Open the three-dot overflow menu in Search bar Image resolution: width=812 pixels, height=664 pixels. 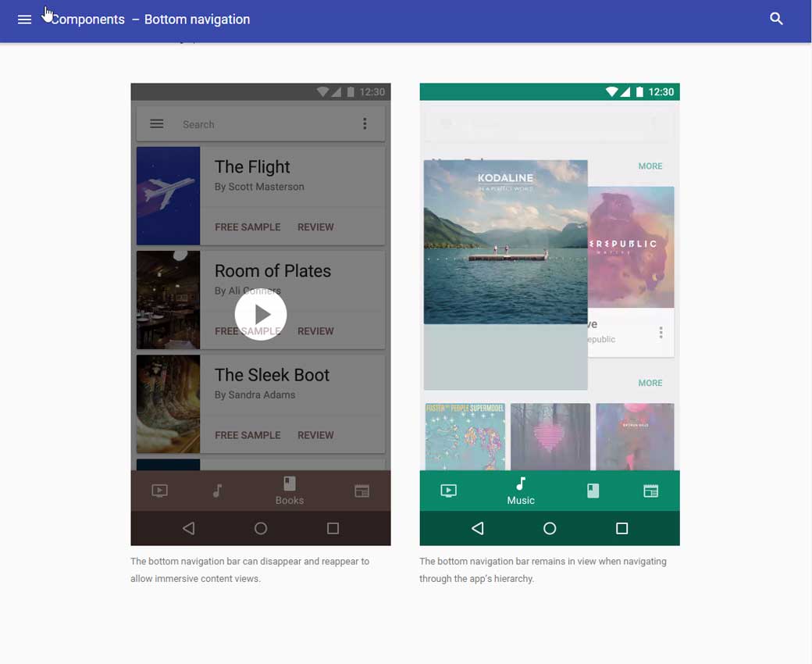pos(365,124)
